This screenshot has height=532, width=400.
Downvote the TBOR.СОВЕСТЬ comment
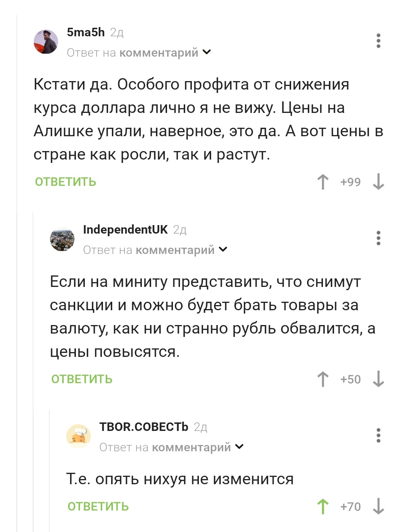[x=378, y=506]
